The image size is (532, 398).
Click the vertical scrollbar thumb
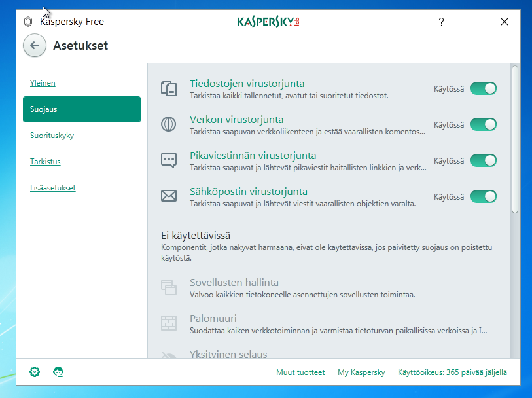pos(515,139)
